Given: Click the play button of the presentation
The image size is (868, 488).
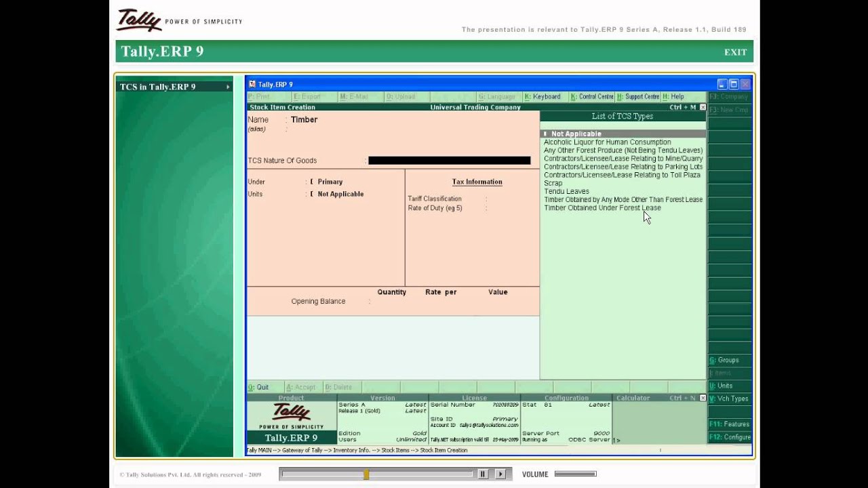Looking at the screenshot, I should (x=500, y=474).
